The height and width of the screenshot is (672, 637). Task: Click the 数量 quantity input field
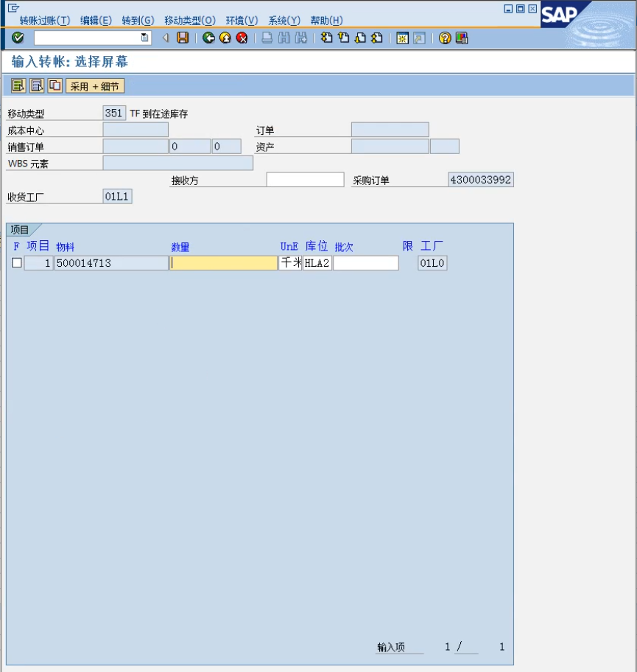(223, 263)
